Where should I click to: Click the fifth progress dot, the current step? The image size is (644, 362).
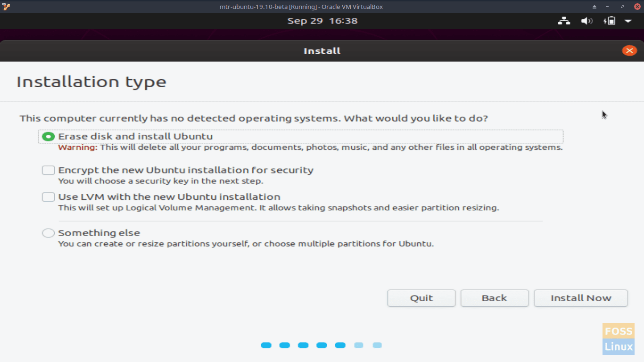tap(340, 346)
